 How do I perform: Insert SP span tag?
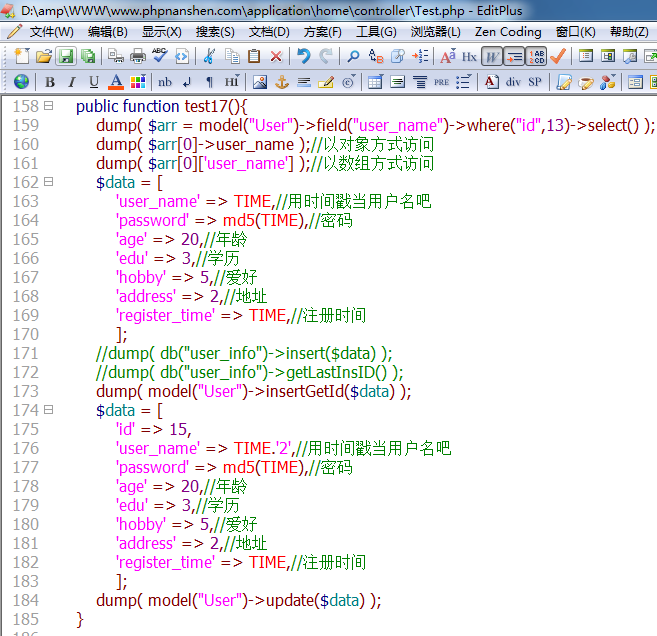click(535, 82)
